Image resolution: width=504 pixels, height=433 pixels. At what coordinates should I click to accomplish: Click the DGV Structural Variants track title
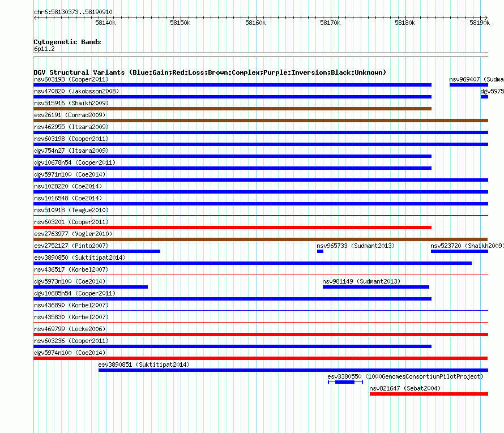click(210, 72)
